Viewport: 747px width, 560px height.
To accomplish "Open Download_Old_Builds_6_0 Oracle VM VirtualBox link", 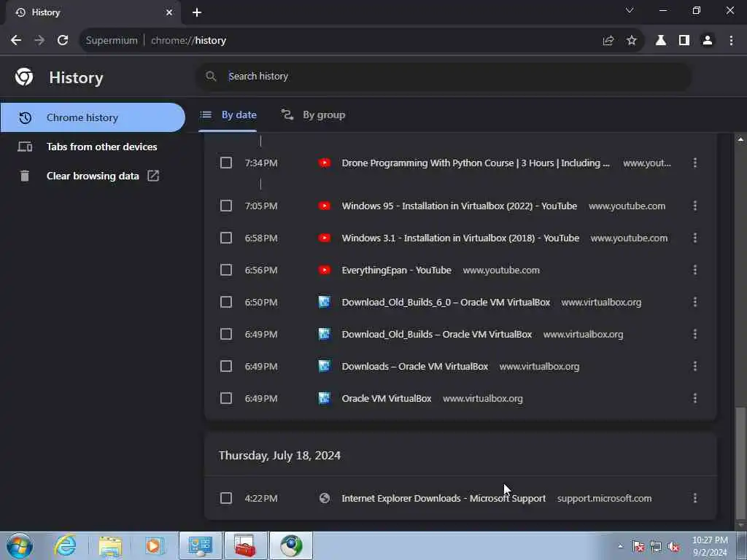I will click(x=446, y=302).
